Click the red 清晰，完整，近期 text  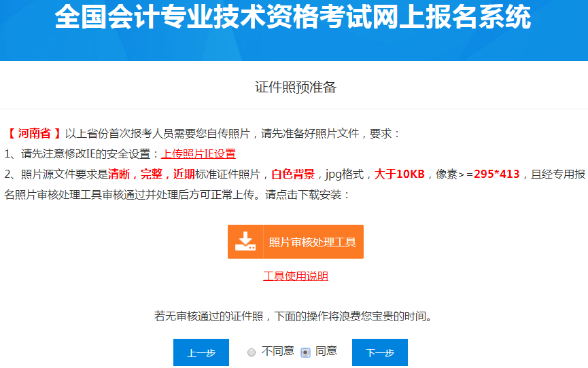point(152,174)
